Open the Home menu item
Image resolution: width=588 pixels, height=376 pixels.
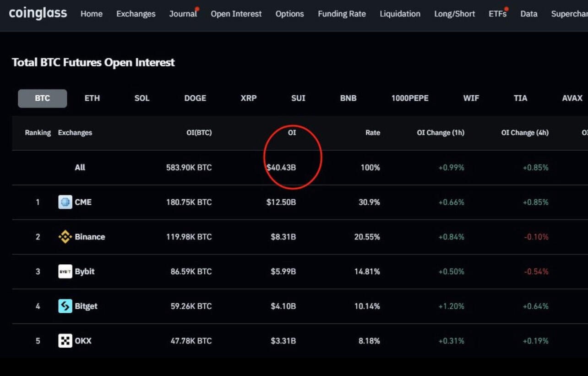coord(92,14)
